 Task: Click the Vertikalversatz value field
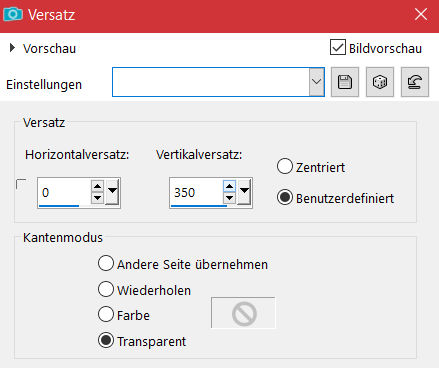[197, 193]
